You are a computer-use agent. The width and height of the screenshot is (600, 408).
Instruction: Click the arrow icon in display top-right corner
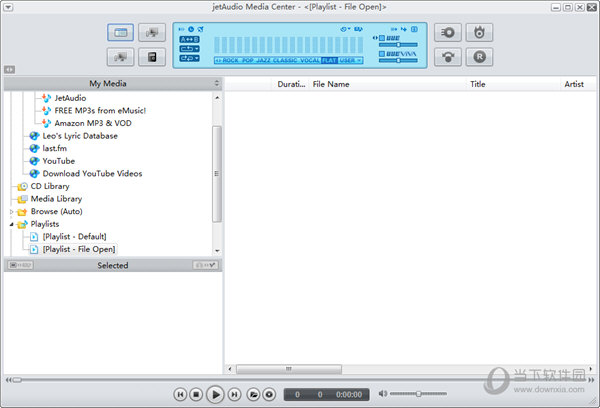[x=404, y=29]
